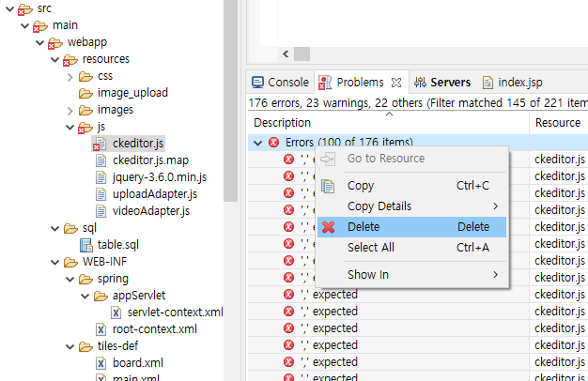The width and height of the screenshot is (588, 381).
Task: Collapse the spring folder
Action: 70,279
